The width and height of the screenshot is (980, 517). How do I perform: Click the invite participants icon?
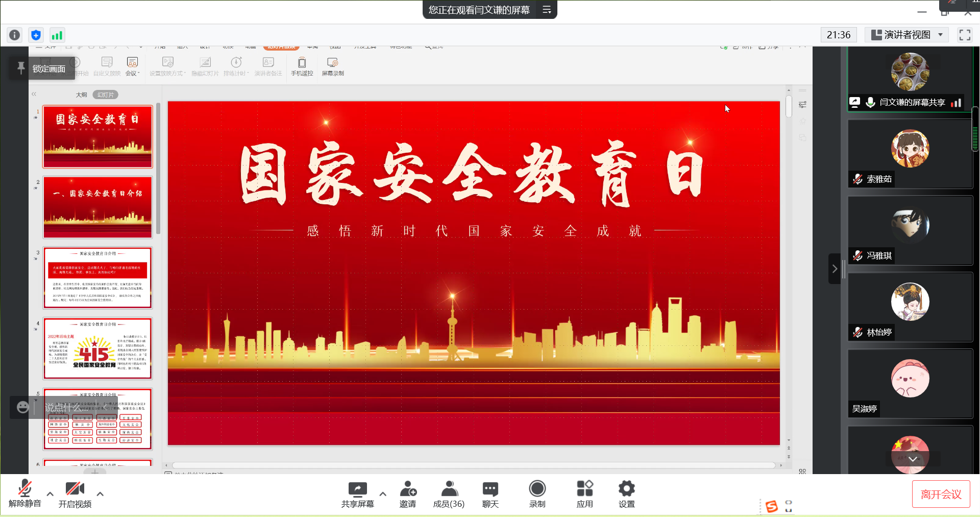coord(408,494)
